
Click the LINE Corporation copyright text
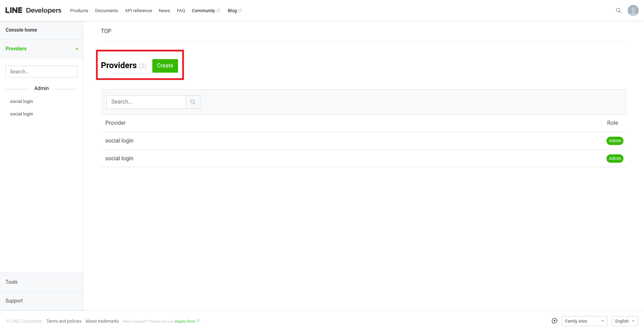(x=24, y=321)
